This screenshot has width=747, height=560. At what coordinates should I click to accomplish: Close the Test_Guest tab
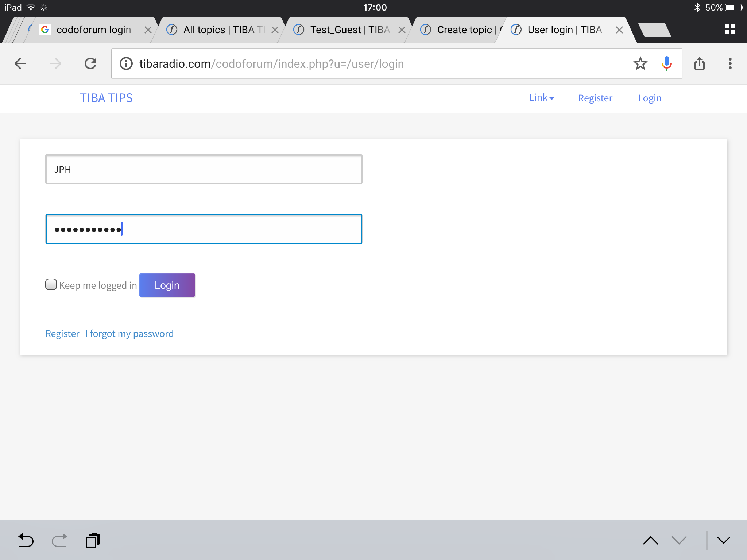[x=402, y=30]
